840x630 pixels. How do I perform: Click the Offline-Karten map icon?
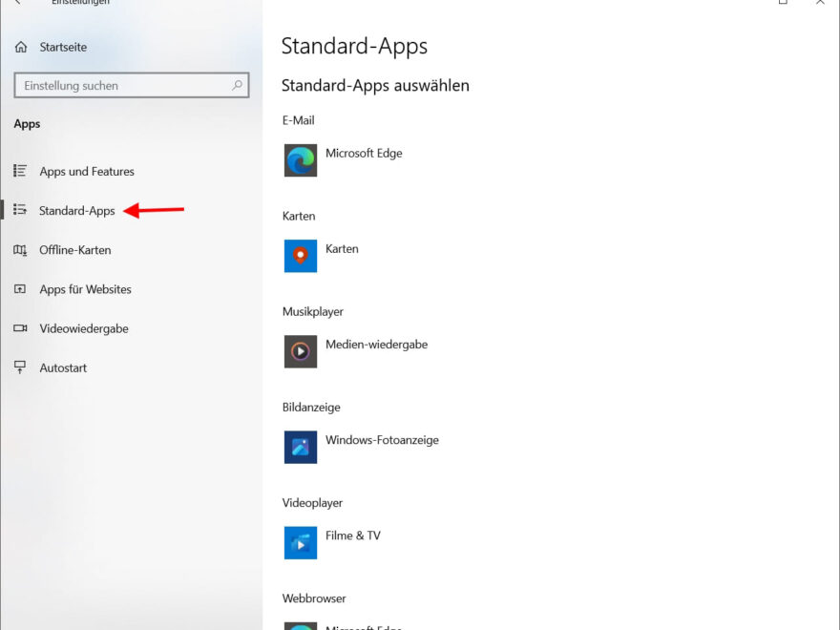(x=20, y=250)
